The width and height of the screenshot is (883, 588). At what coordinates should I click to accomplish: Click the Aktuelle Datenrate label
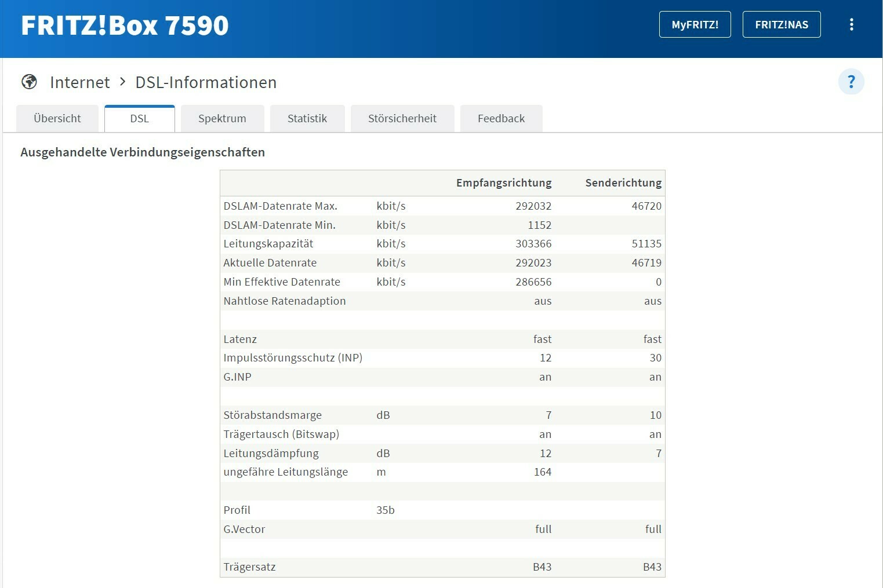tap(270, 263)
